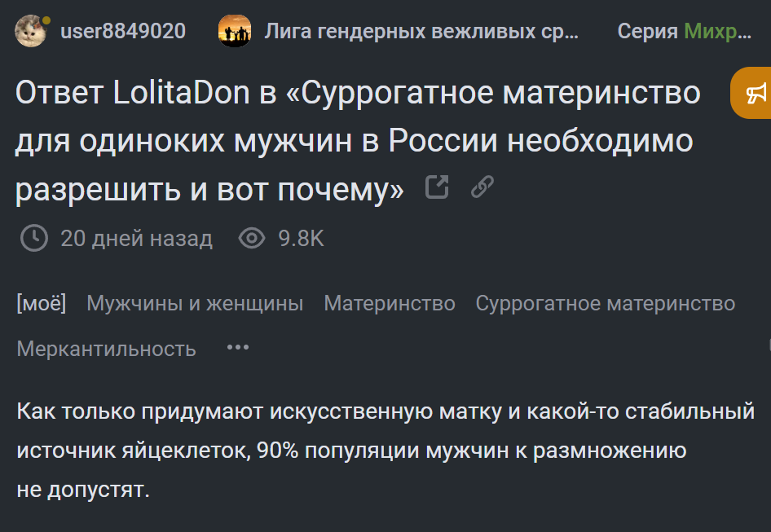Click the post body text paragraph
This screenshot has height=532, width=771.
[385, 451]
